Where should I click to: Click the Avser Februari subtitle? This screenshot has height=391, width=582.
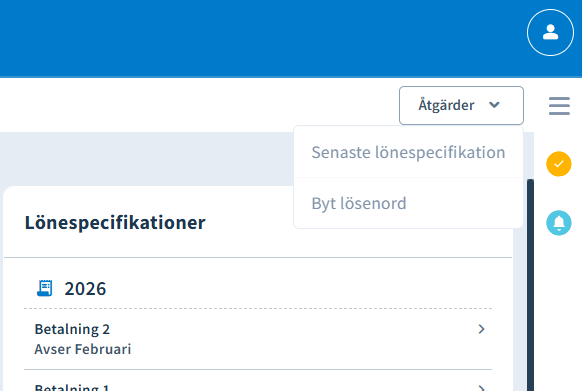[83, 349]
